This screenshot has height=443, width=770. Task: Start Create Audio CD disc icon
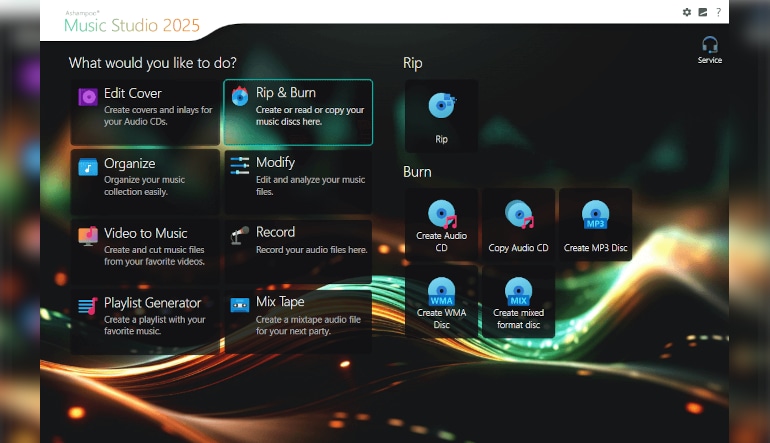pyautogui.click(x=442, y=214)
